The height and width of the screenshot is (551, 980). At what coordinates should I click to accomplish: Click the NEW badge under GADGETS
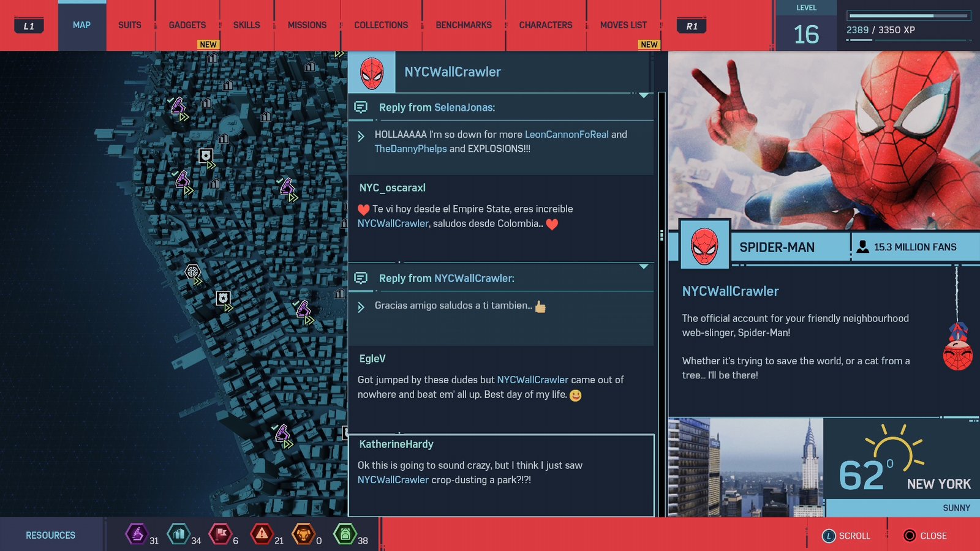coord(208,45)
